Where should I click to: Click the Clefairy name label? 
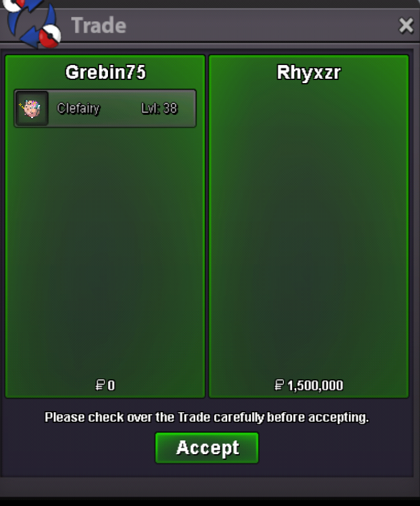[x=79, y=109]
